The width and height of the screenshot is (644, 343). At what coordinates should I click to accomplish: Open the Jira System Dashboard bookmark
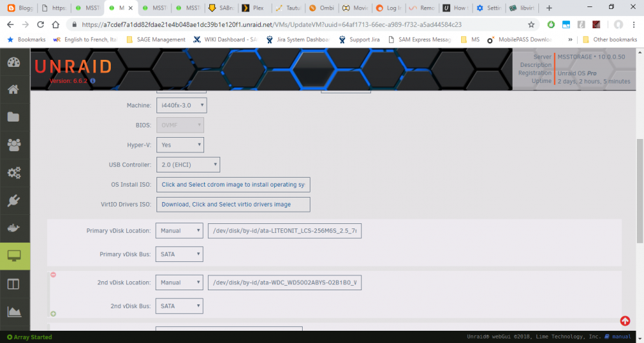coord(298,39)
